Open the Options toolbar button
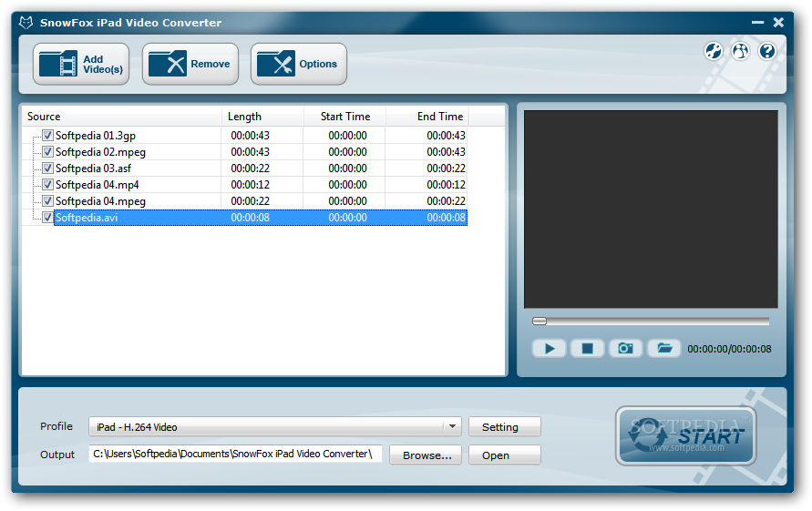The height and width of the screenshot is (511, 812). point(299,64)
